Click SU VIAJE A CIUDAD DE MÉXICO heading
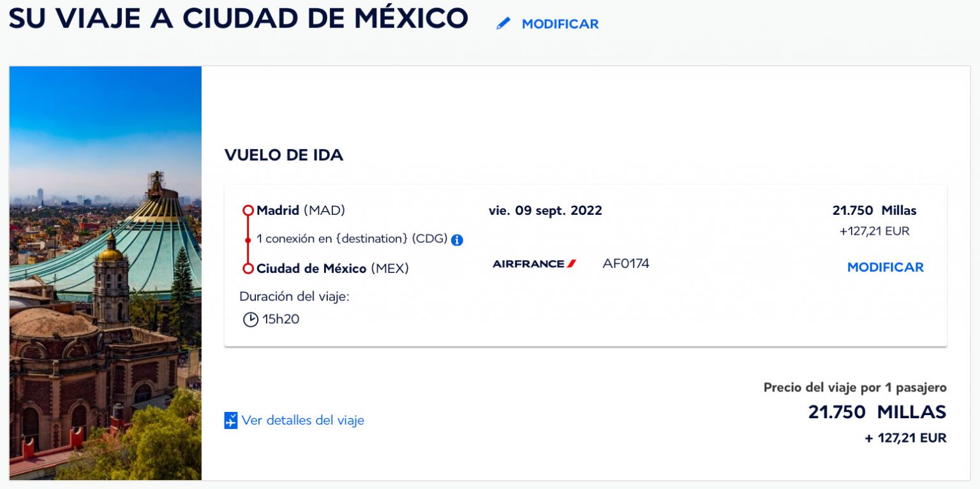Viewport: 980px width, 489px height. coord(239,18)
